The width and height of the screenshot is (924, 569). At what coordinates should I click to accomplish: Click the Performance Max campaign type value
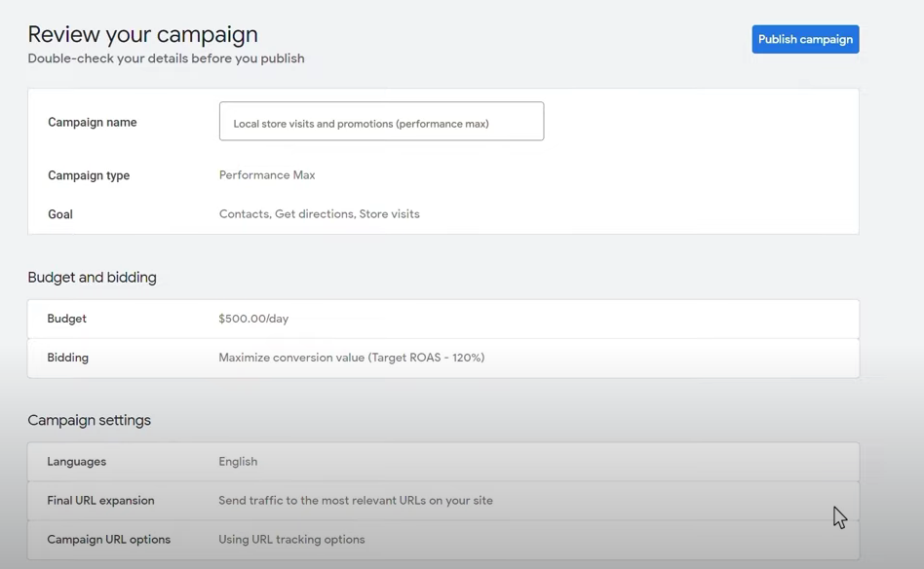pyautogui.click(x=267, y=175)
